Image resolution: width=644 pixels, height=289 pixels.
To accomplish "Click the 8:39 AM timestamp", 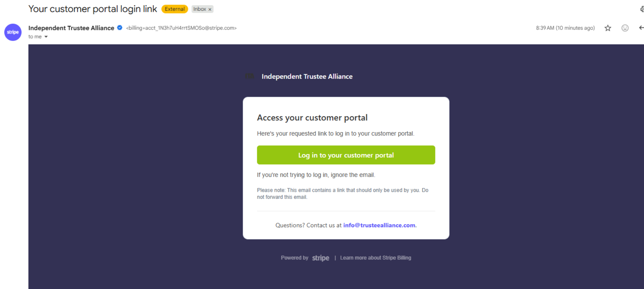I will (565, 28).
